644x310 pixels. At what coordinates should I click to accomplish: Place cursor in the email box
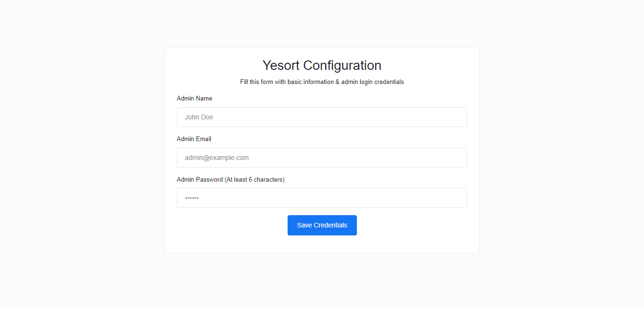coord(322,158)
